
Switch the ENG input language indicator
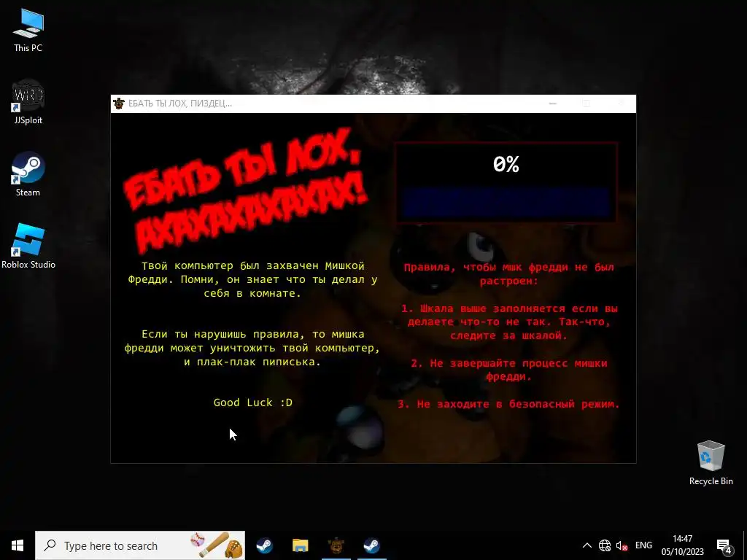coord(643,545)
